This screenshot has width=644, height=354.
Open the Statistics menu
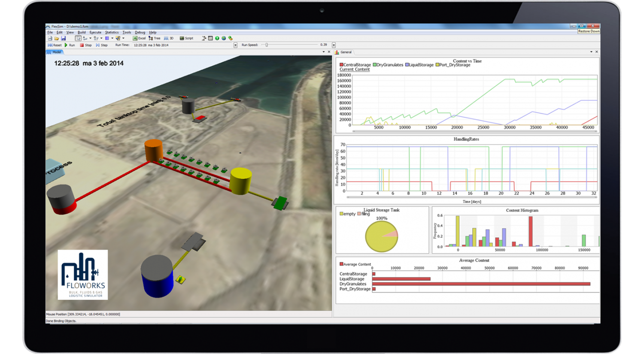[x=112, y=32]
